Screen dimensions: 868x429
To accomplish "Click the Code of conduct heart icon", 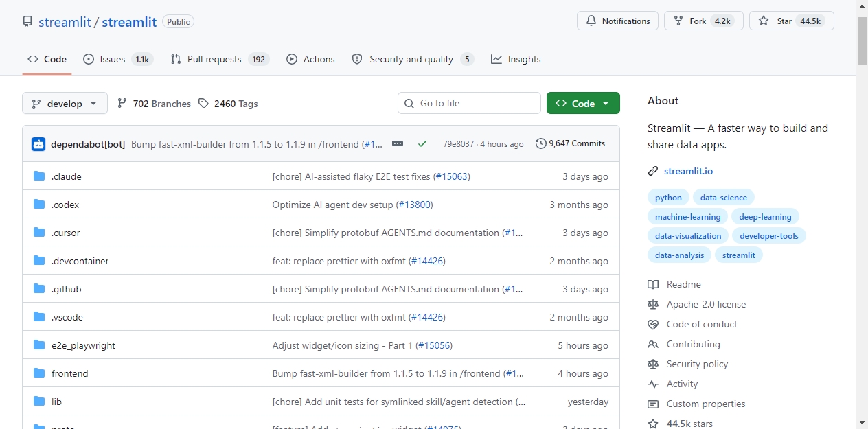I will [653, 324].
